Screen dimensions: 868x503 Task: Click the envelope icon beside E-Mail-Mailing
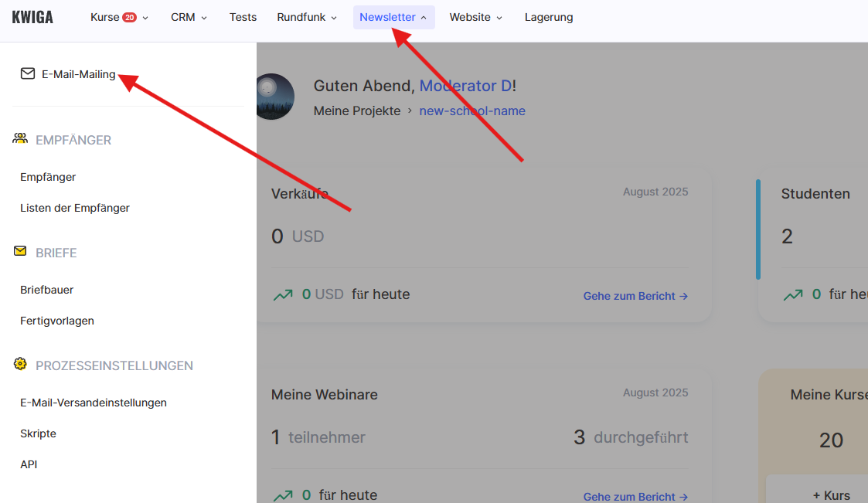(x=28, y=74)
